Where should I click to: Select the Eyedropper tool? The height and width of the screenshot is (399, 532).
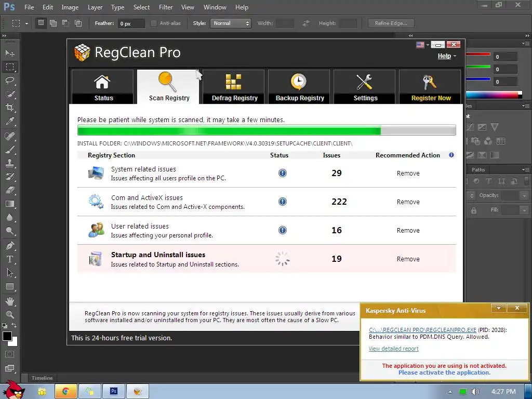click(10, 121)
